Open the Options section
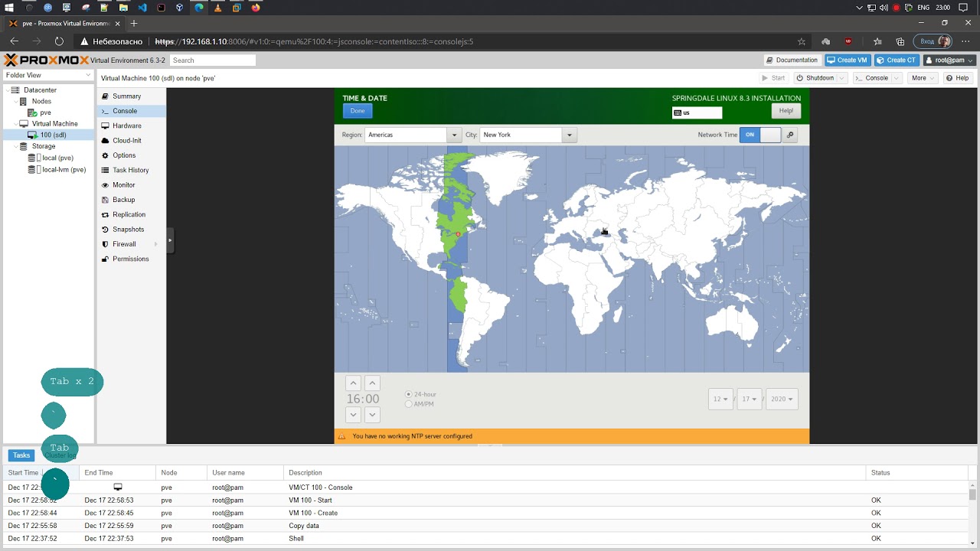This screenshot has height=551, width=980. pos(124,155)
